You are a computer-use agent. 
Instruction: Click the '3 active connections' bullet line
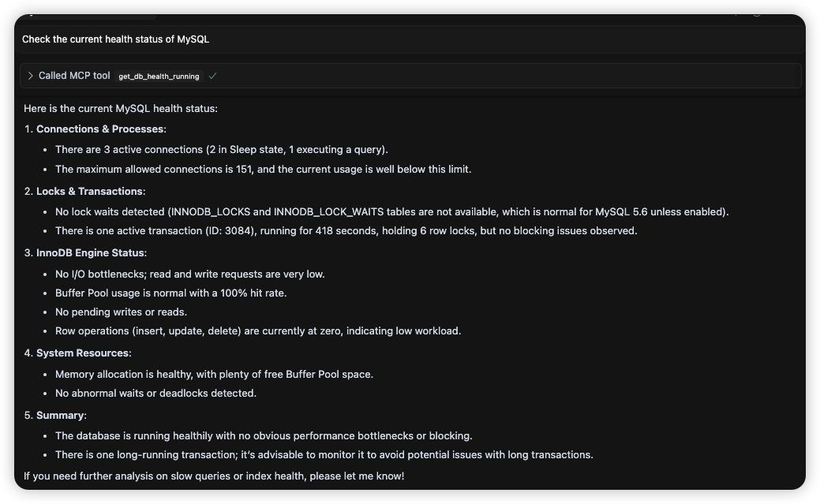221,149
